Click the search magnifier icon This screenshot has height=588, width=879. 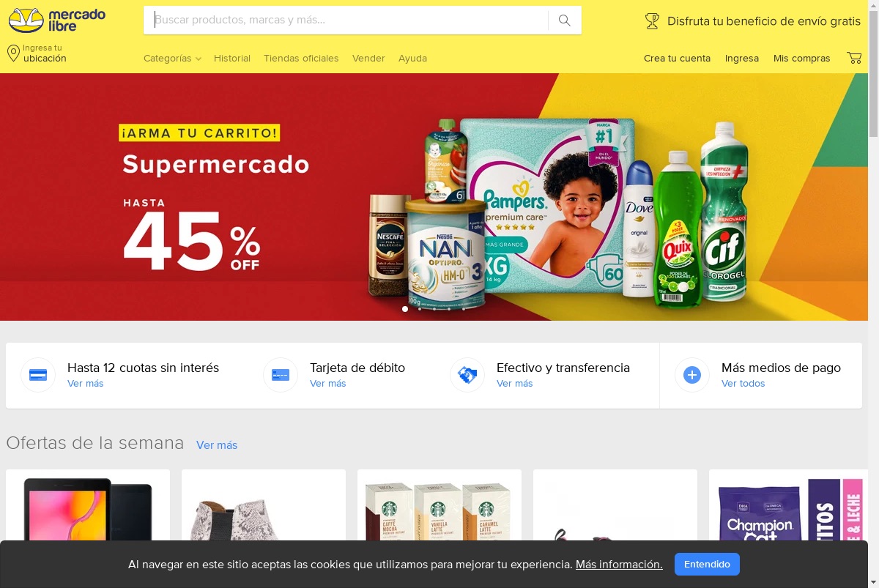coord(564,21)
